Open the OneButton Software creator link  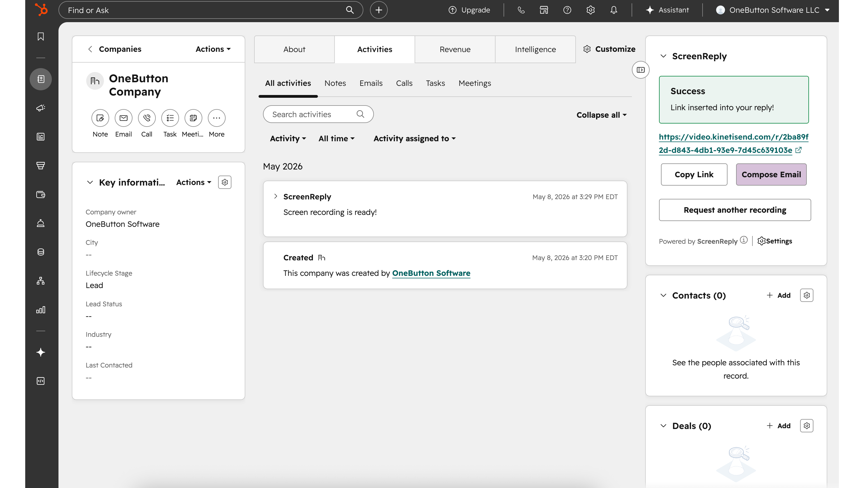coord(431,273)
